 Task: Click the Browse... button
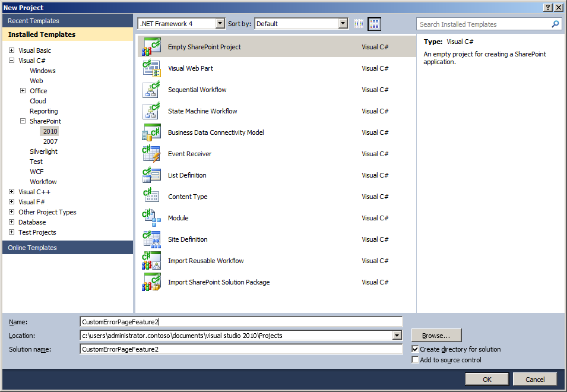pyautogui.click(x=436, y=335)
